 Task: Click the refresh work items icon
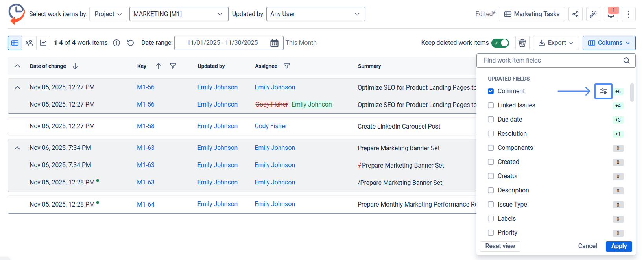tap(131, 43)
